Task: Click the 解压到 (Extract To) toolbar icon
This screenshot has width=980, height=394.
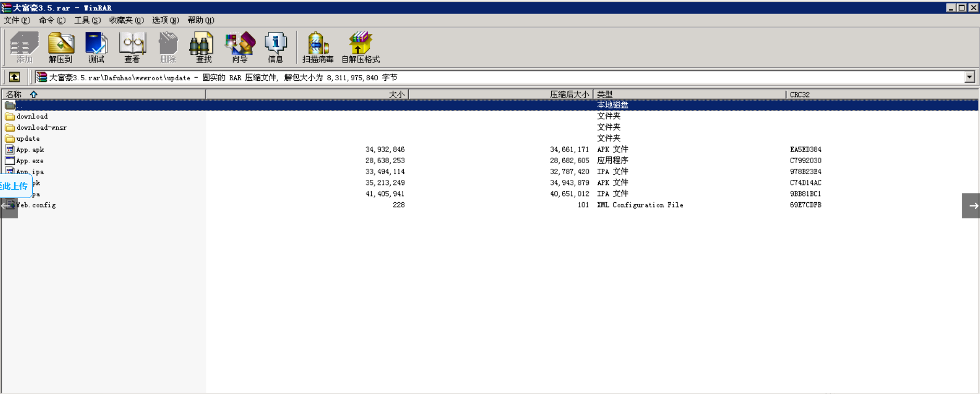Action: pyautogui.click(x=61, y=47)
